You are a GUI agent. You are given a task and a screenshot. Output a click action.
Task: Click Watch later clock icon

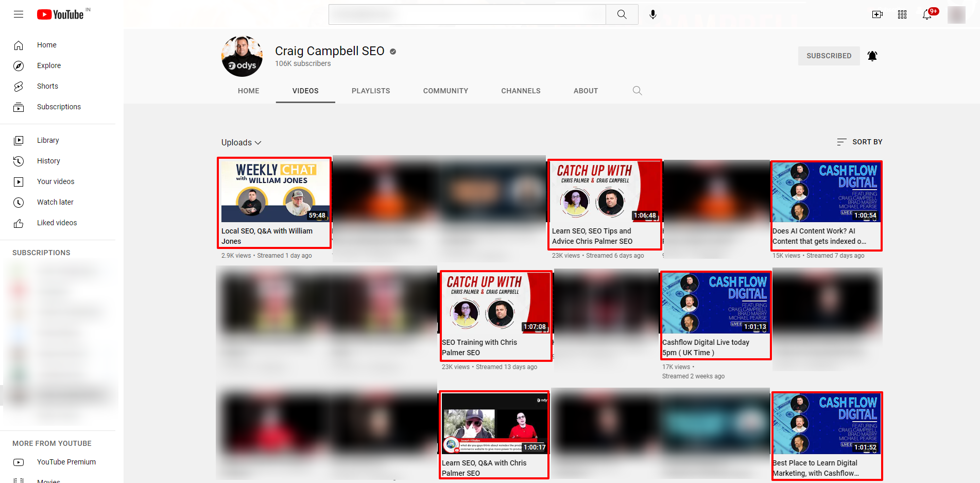19,202
